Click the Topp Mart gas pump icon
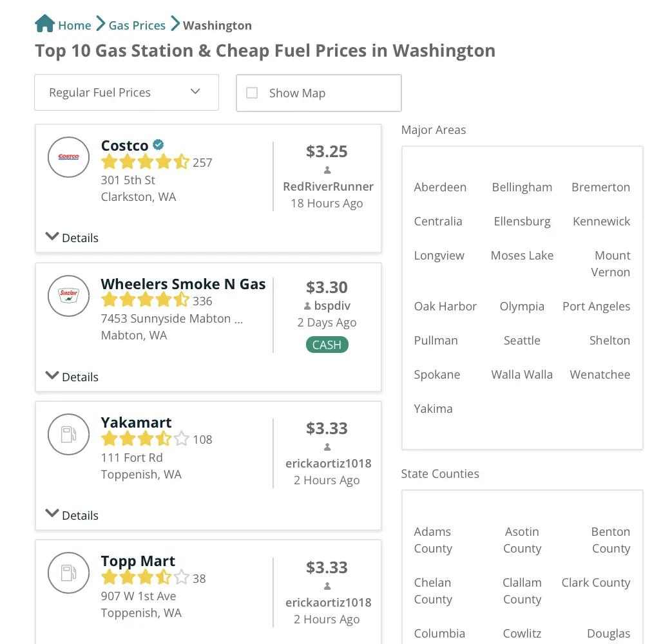 [x=69, y=573]
